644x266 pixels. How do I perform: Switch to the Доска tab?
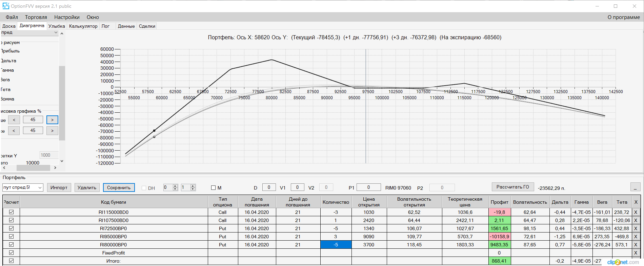point(9,26)
